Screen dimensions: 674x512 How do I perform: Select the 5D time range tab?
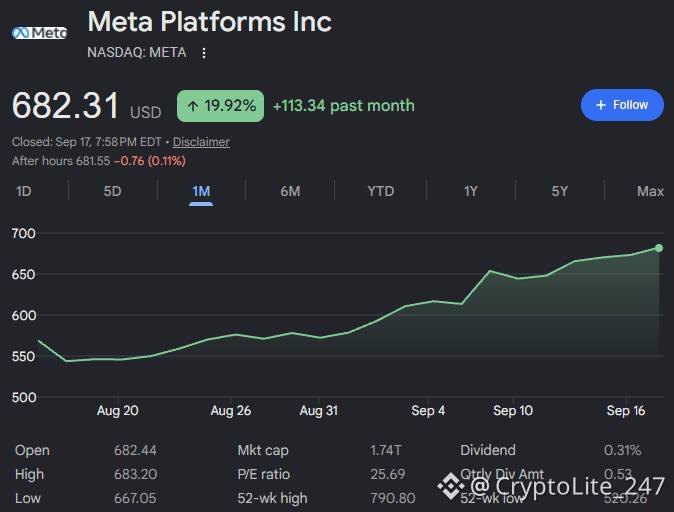[x=113, y=191]
